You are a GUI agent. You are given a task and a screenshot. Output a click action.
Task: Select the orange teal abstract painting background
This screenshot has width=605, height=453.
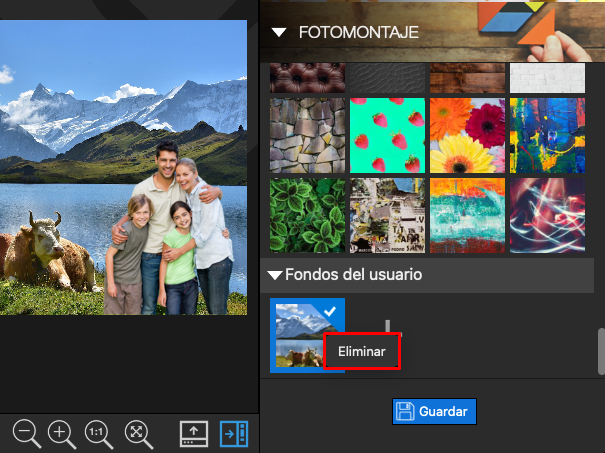coord(467,215)
